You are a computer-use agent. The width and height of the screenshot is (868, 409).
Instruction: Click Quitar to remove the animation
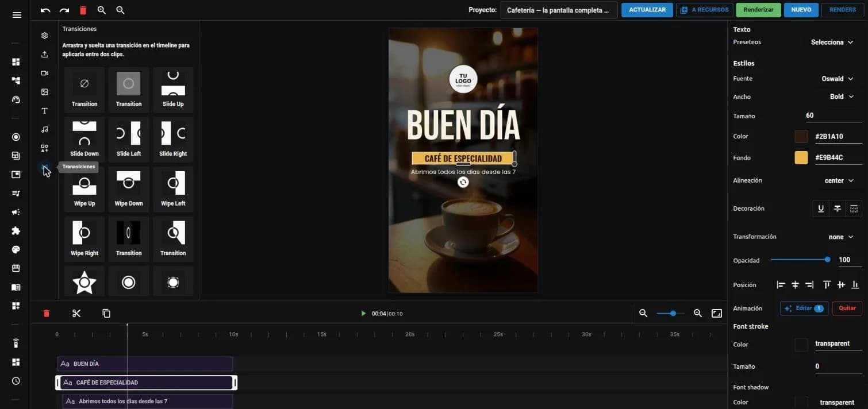pos(847,308)
